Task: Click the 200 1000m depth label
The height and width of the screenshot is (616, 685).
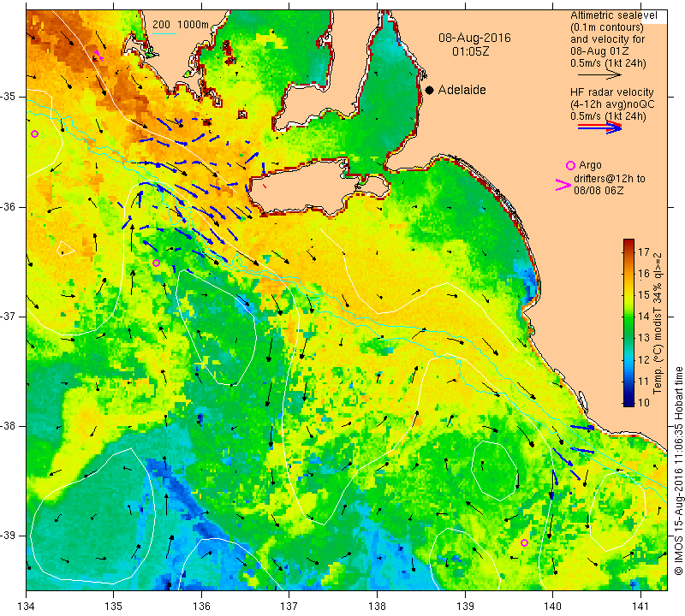Action: click(x=181, y=25)
